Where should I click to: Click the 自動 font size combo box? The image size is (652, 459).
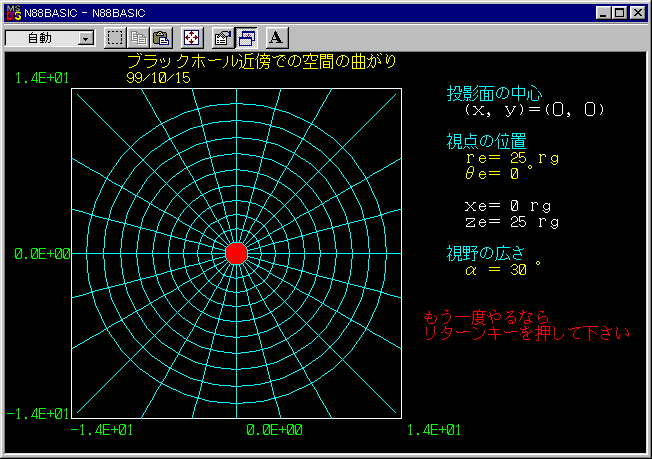[x=42, y=38]
